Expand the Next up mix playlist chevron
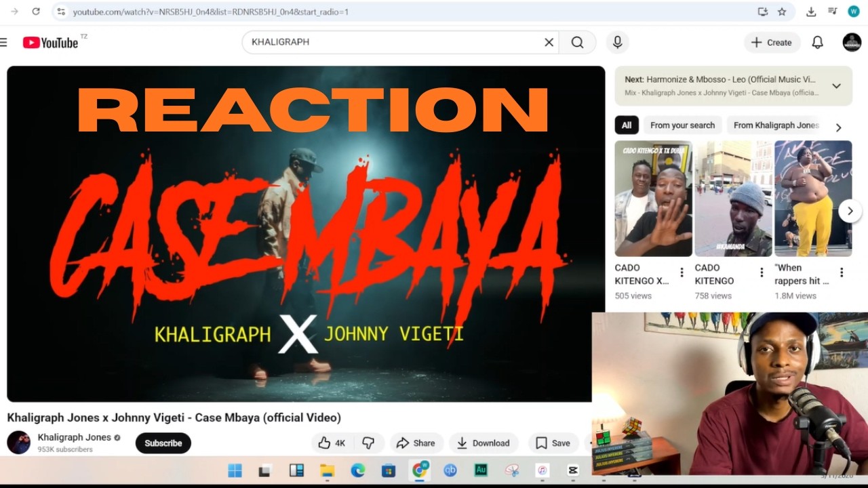Image resolution: width=868 pixels, height=488 pixels. [x=836, y=86]
